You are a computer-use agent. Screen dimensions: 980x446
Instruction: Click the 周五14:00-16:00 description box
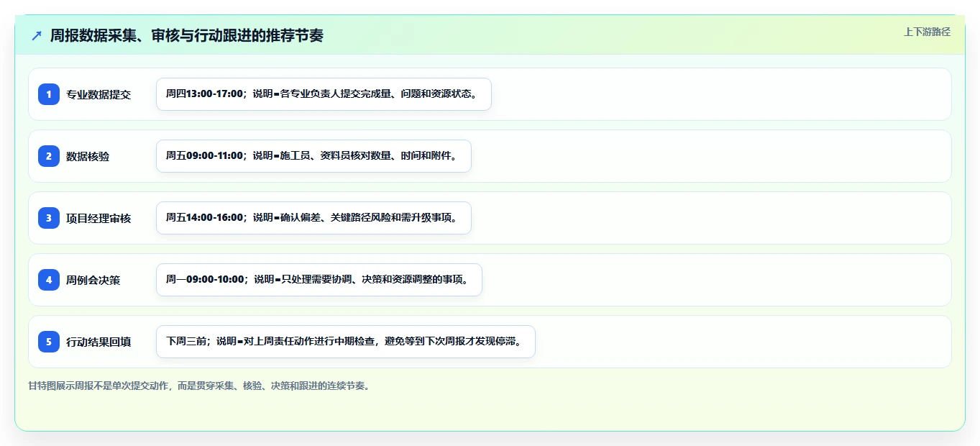[313, 218]
